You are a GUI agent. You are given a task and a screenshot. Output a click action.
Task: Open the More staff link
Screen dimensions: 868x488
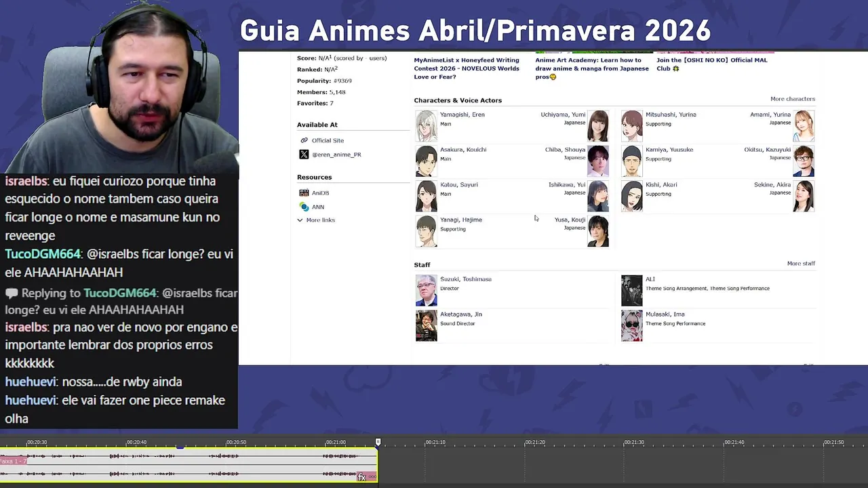click(801, 264)
